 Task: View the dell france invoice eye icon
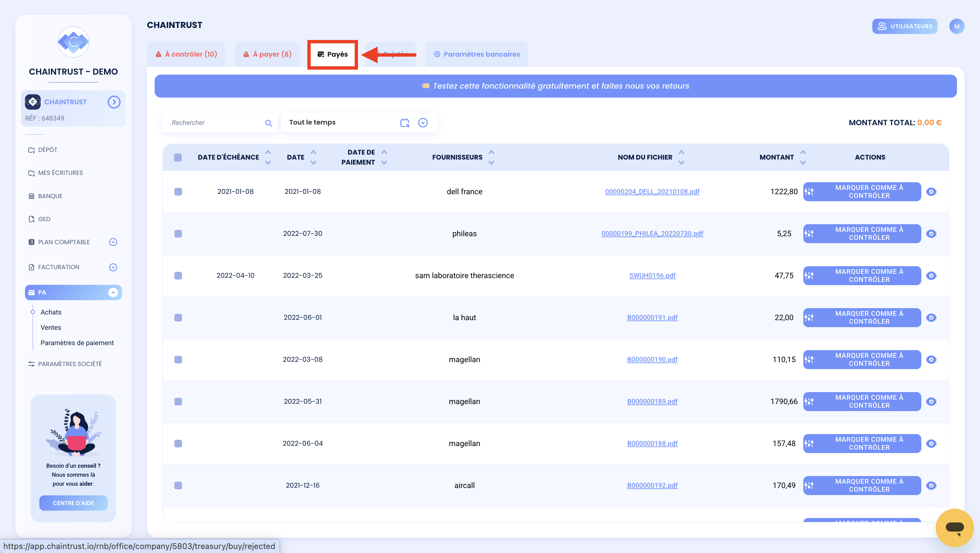click(x=931, y=191)
